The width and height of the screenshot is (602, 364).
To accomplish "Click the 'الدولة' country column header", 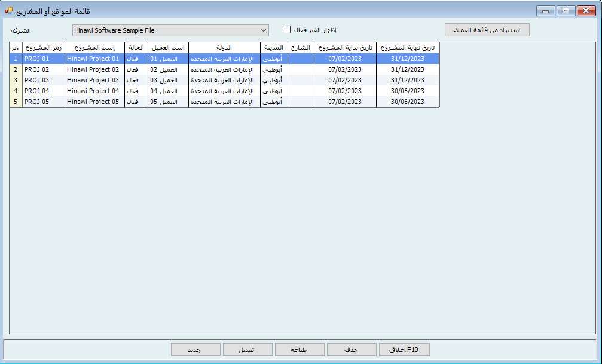I will coord(224,48).
